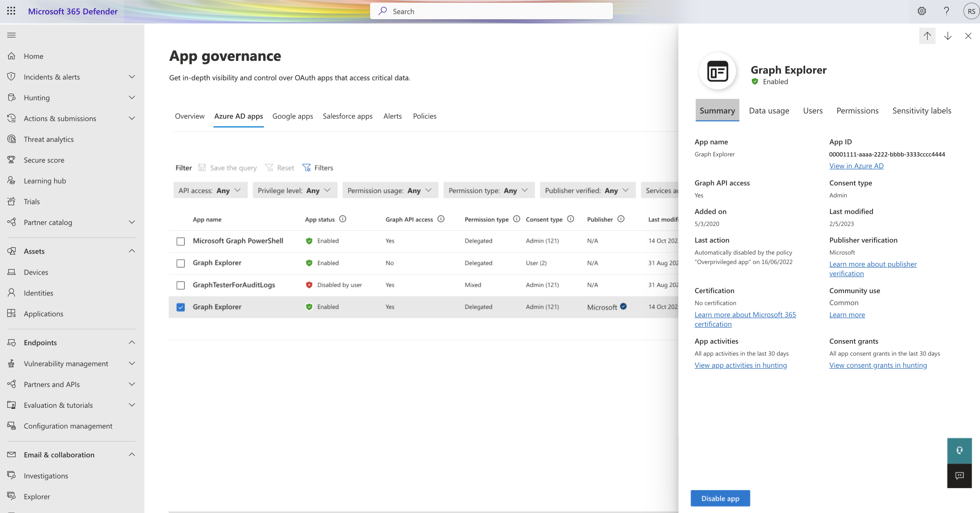Click the Microsoft verified publisher badge icon
The height and width of the screenshot is (513, 980).
(x=623, y=306)
